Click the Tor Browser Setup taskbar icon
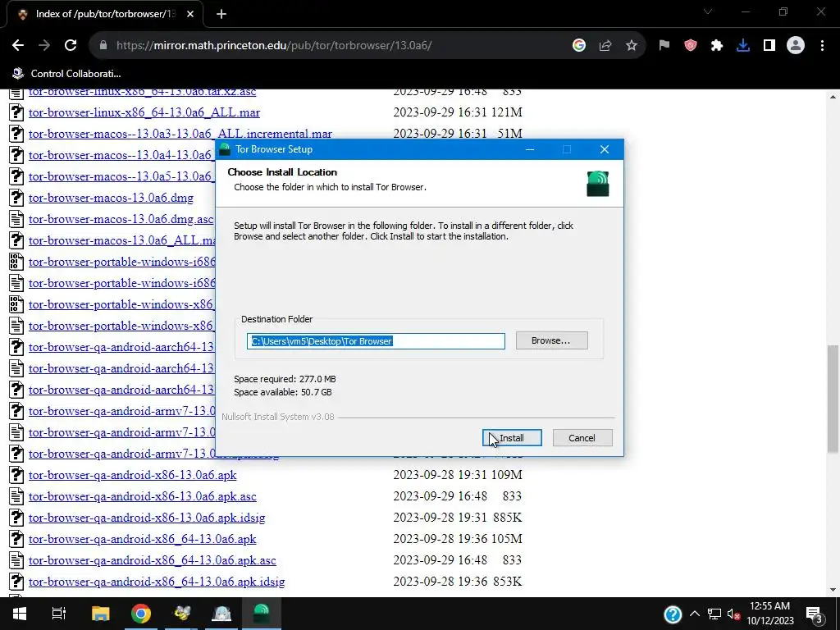Image resolution: width=840 pixels, height=630 pixels. click(x=262, y=614)
